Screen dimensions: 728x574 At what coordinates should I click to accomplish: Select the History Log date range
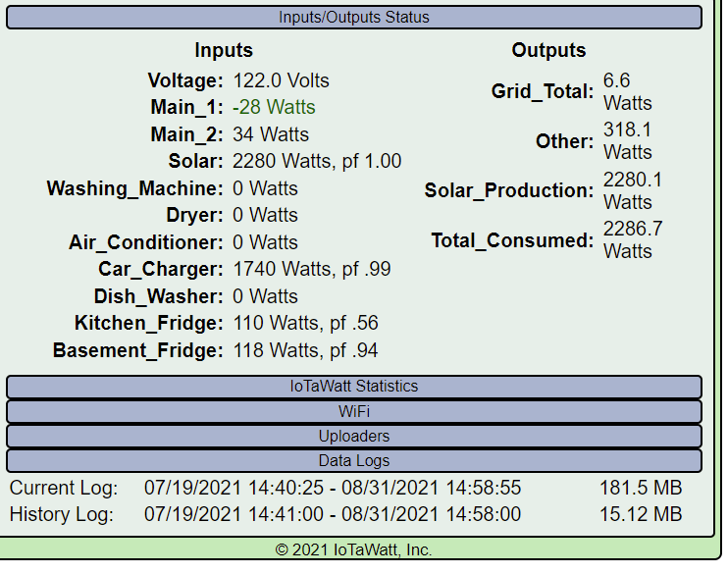coord(333,514)
